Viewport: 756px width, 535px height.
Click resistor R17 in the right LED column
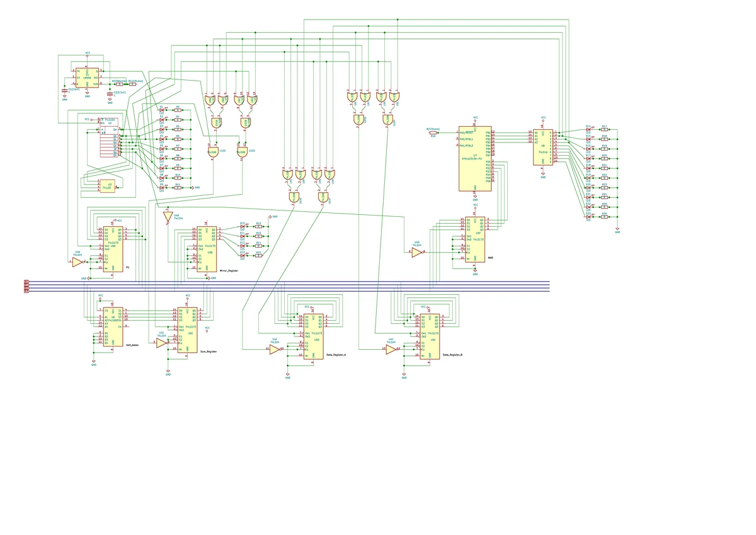(605, 129)
